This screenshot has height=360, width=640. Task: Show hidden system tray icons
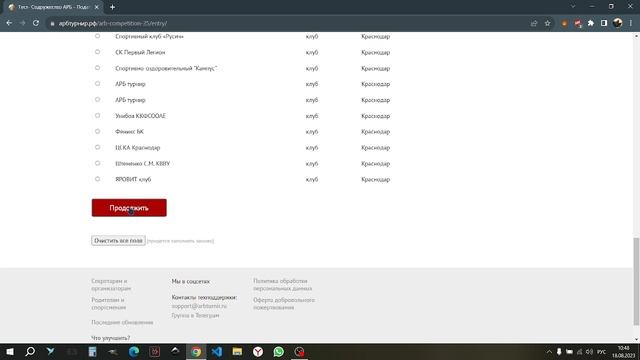tap(549, 352)
